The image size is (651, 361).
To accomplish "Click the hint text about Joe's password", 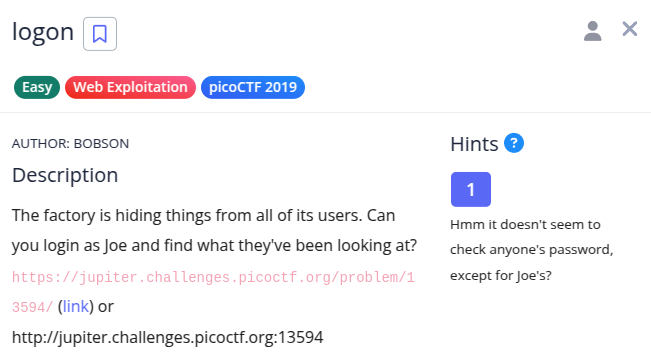I will (x=531, y=250).
